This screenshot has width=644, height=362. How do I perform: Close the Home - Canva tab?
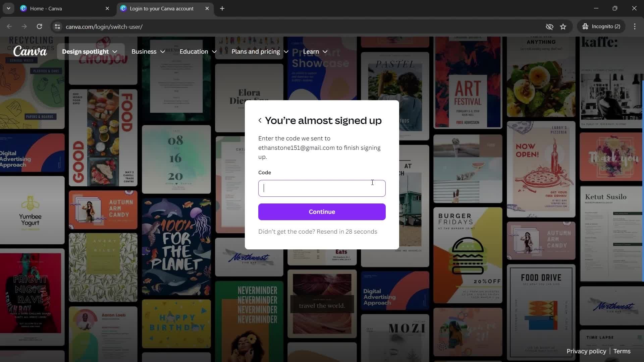pyautogui.click(x=107, y=8)
